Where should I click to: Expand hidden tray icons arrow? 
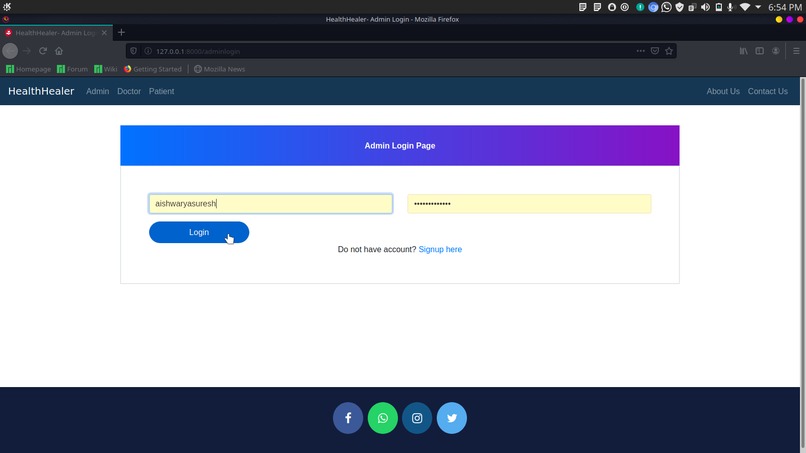[758, 7]
